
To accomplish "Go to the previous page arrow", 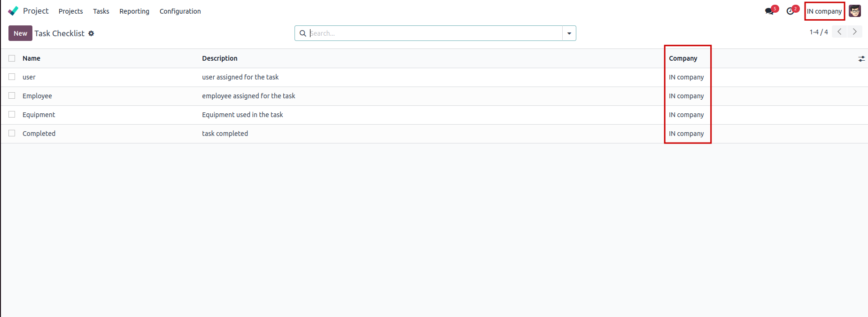I will click(x=839, y=32).
